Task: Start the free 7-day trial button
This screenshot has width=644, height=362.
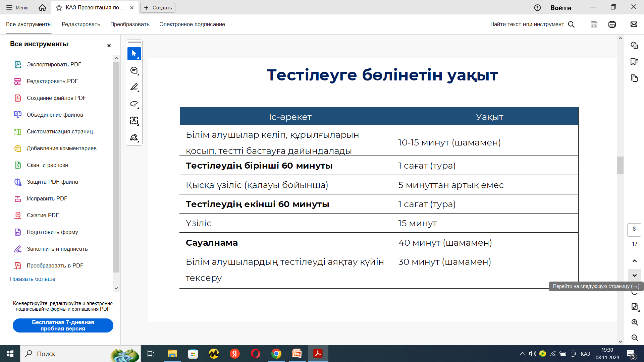Action: (63, 325)
